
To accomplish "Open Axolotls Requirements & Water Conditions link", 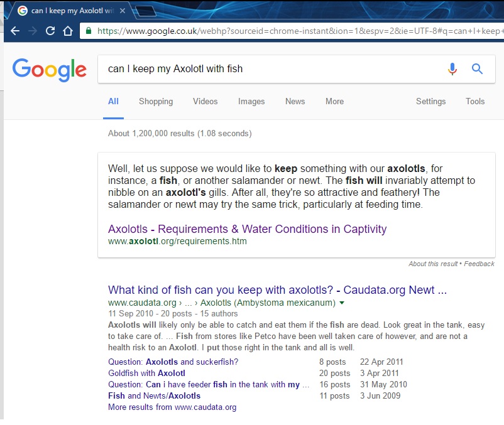I will click(x=247, y=229).
